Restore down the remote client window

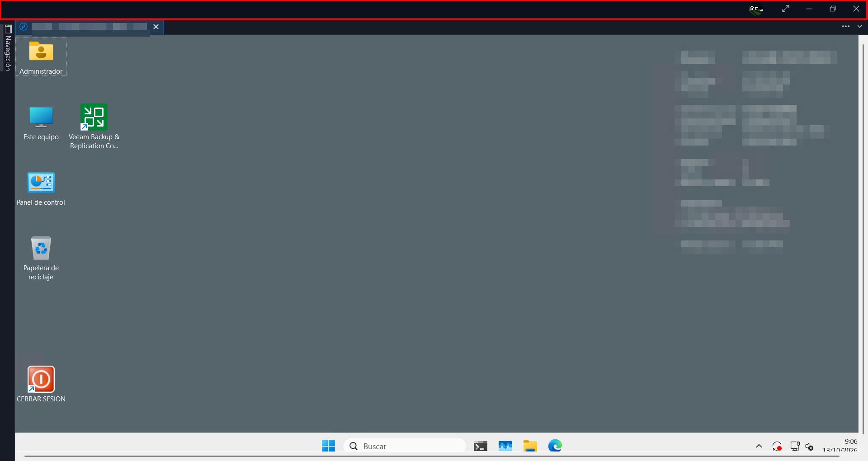pos(833,9)
